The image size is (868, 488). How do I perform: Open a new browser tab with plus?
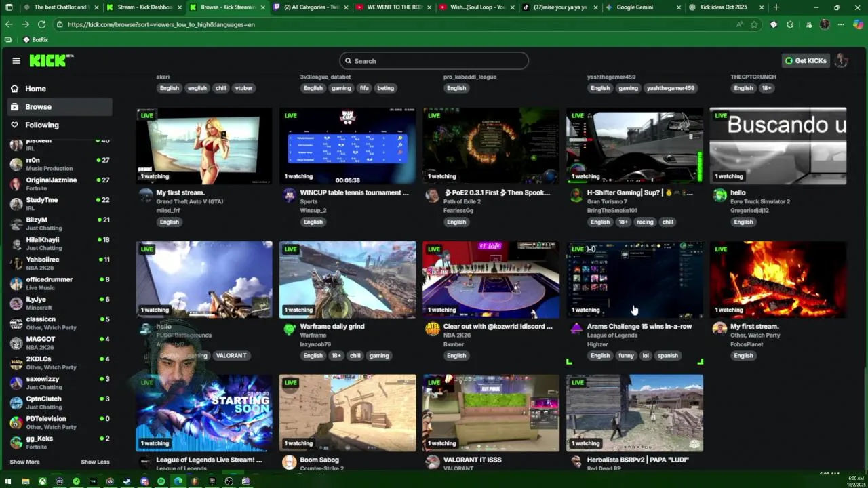(x=776, y=7)
